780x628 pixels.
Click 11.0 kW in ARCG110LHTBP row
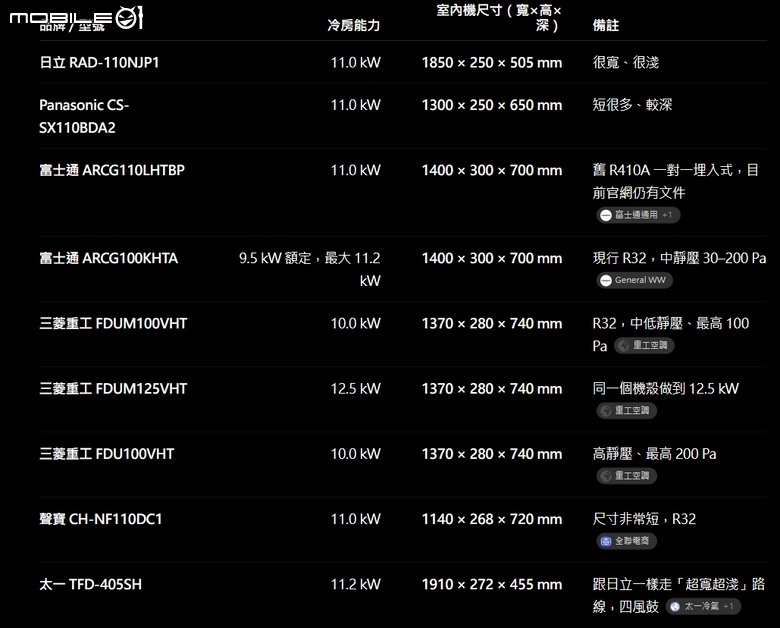coord(356,170)
